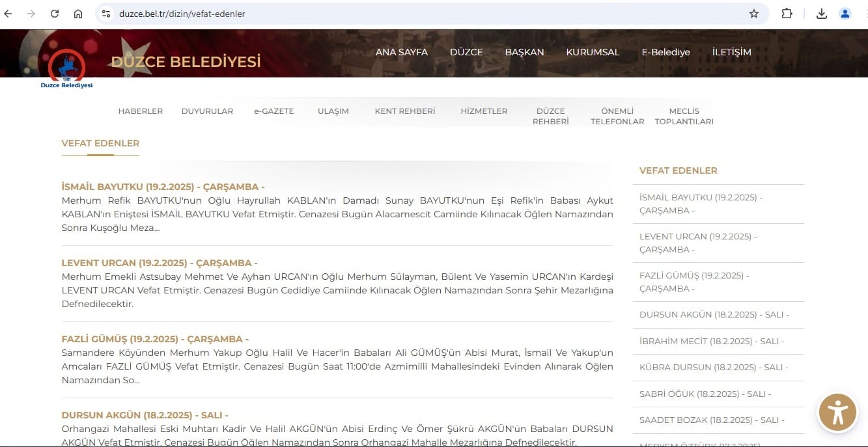Open the E-Belediye menu item
Screen dimensions: 868x447
pos(665,52)
